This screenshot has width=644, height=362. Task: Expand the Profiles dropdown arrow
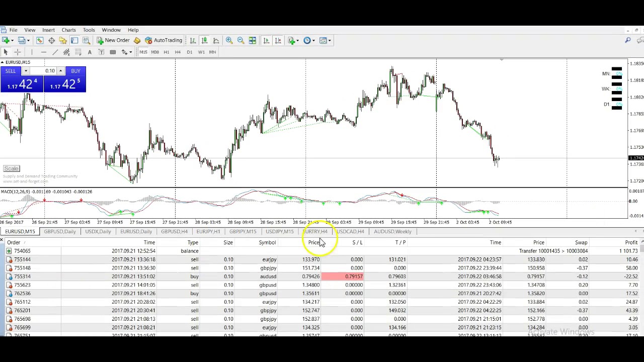coord(28,40)
